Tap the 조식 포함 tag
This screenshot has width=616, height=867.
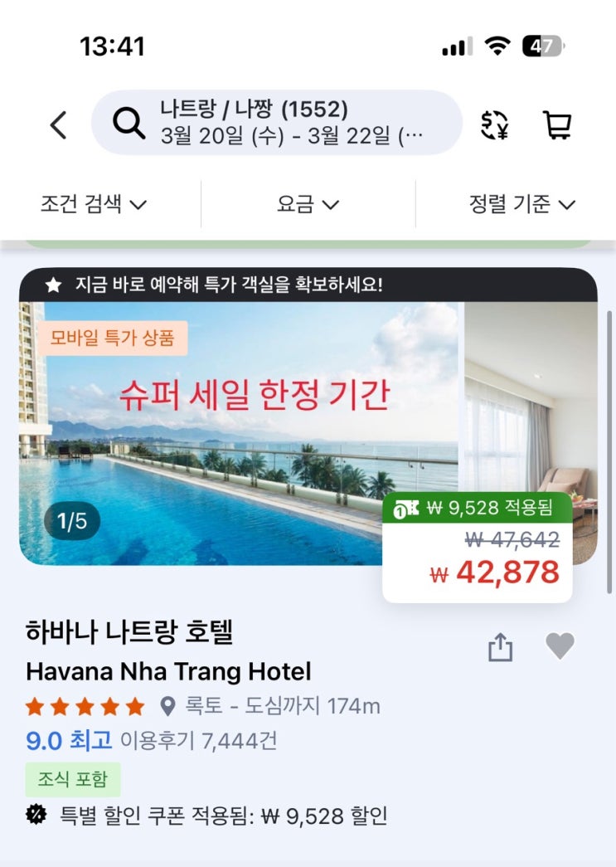(73, 779)
